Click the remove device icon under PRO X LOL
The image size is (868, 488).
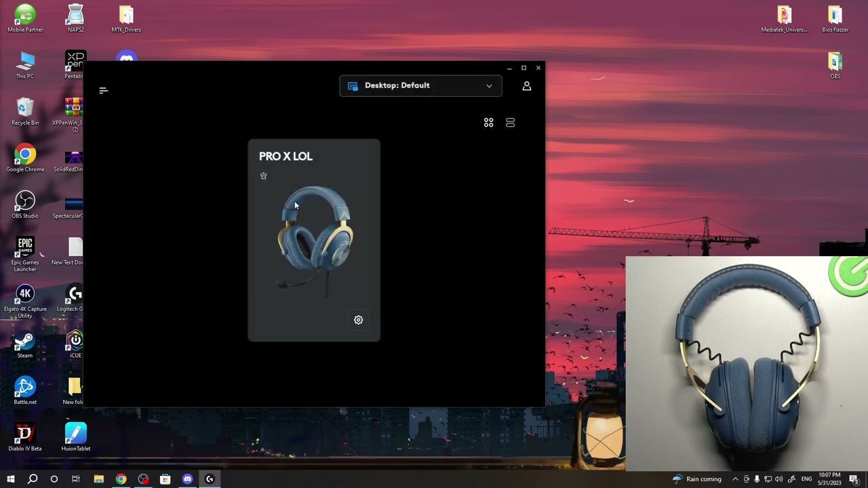264,176
